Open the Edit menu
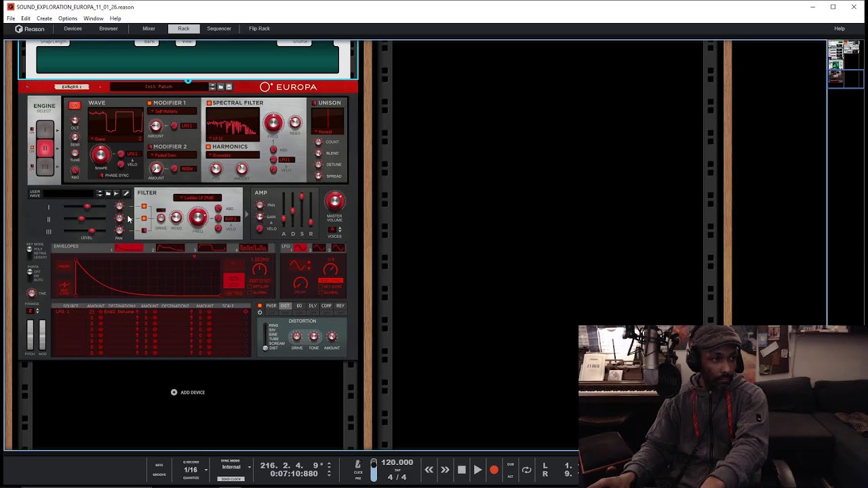 [26, 18]
